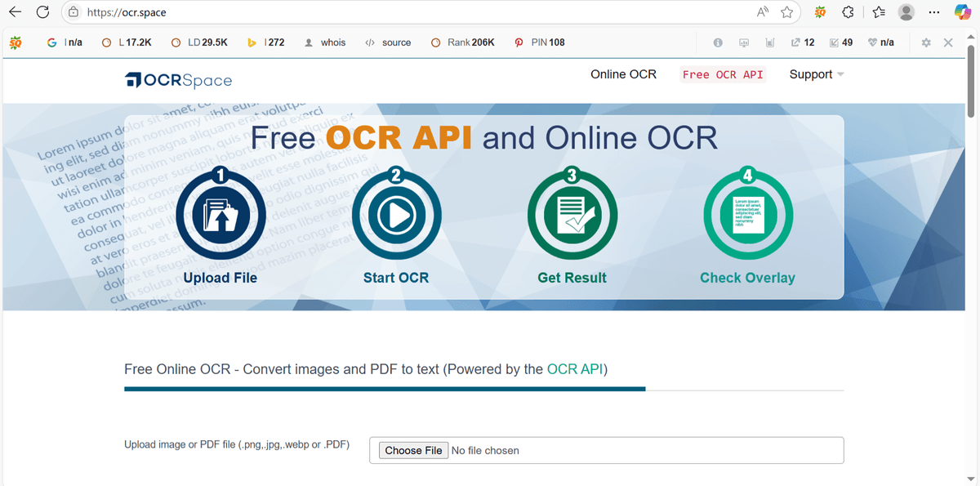
Task: Open the Free OCR API nav item
Action: [723, 74]
